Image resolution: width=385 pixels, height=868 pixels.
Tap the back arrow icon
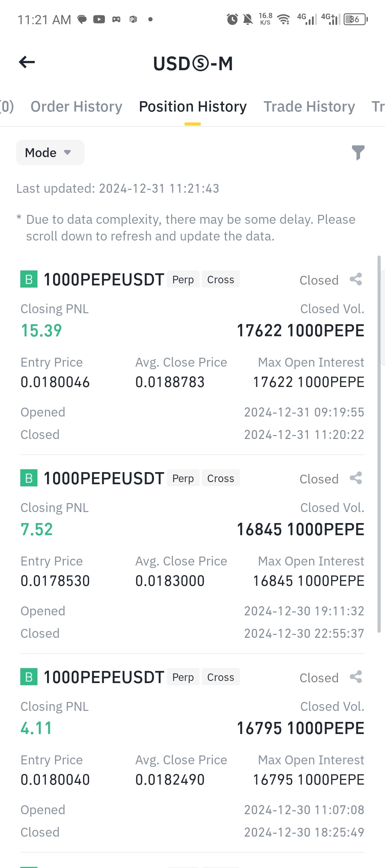27,62
